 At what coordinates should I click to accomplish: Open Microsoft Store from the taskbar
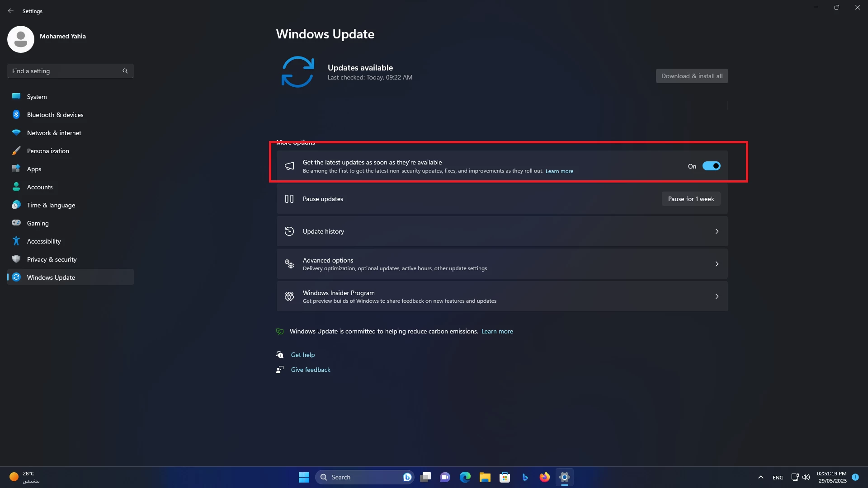(505, 477)
